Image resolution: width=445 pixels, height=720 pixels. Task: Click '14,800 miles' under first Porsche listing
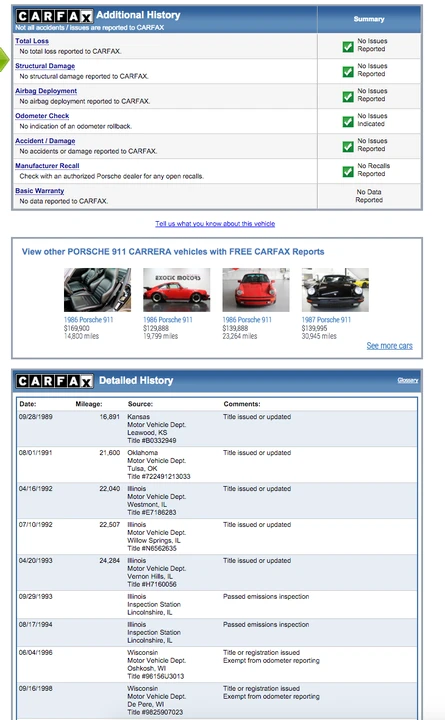coord(81,336)
